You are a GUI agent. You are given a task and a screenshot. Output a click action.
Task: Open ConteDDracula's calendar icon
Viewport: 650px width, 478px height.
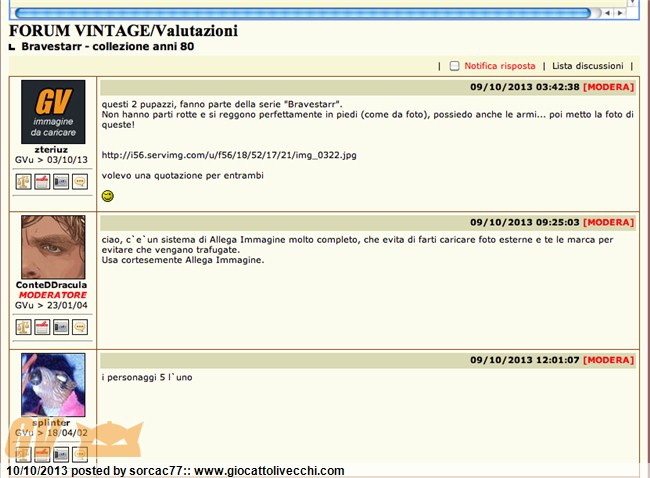[42, 327]
